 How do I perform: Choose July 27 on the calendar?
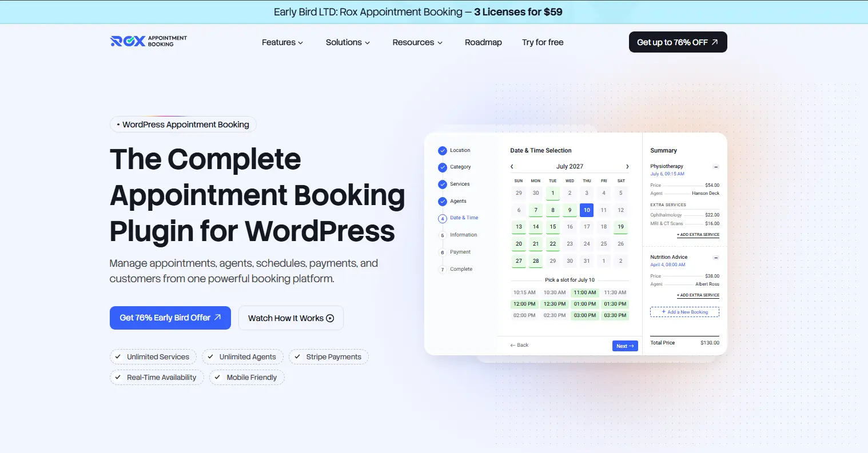pyautogui.click(x=519, y=261)
